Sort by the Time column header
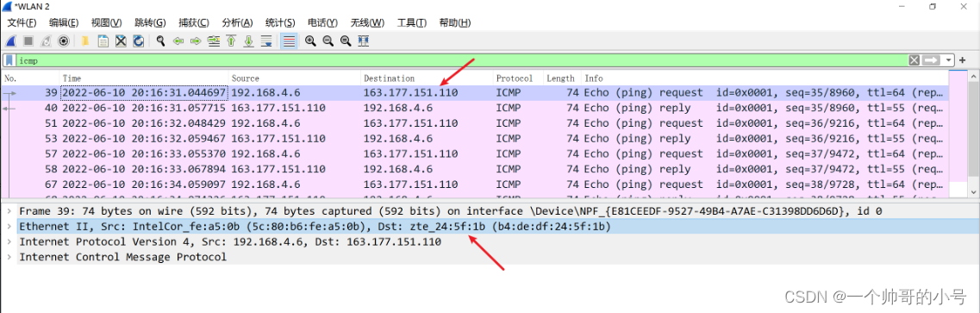 pos(145,78)
